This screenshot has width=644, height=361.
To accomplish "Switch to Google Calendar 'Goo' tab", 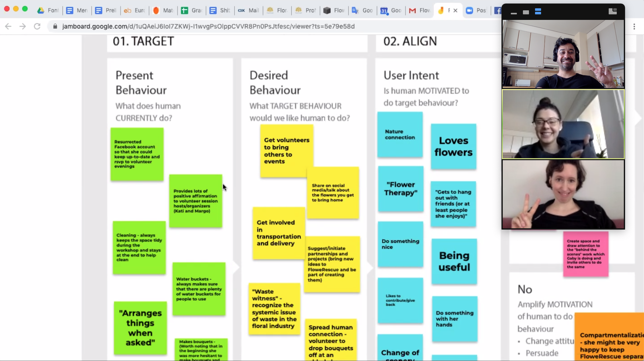I will pos(391,10).
